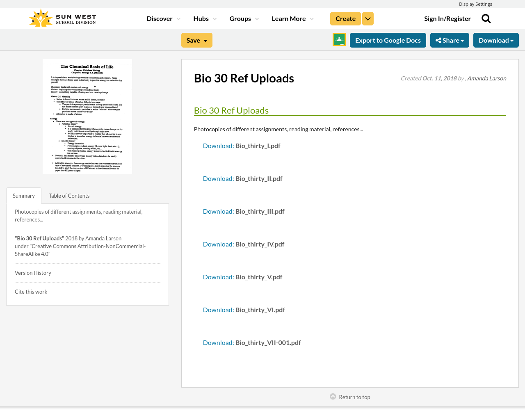Click Export to Google Docs

(388, 40)
